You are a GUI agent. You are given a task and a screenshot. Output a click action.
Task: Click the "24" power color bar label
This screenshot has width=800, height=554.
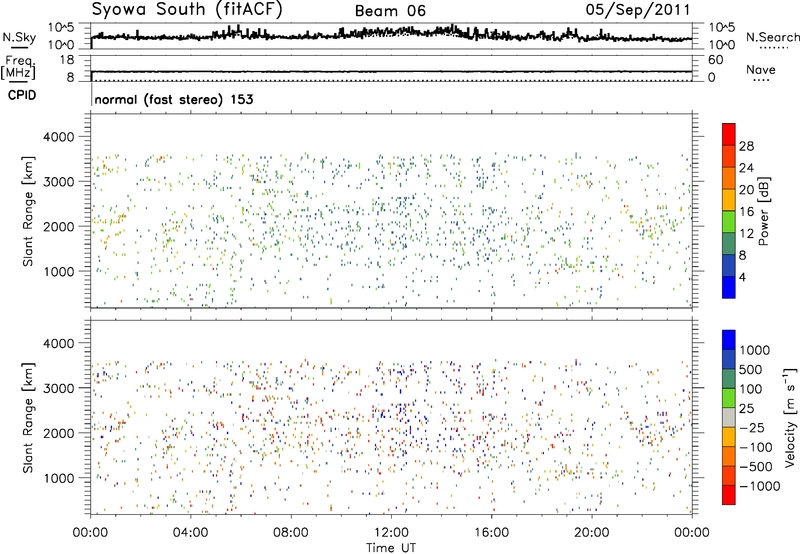(x=746, y=168)
